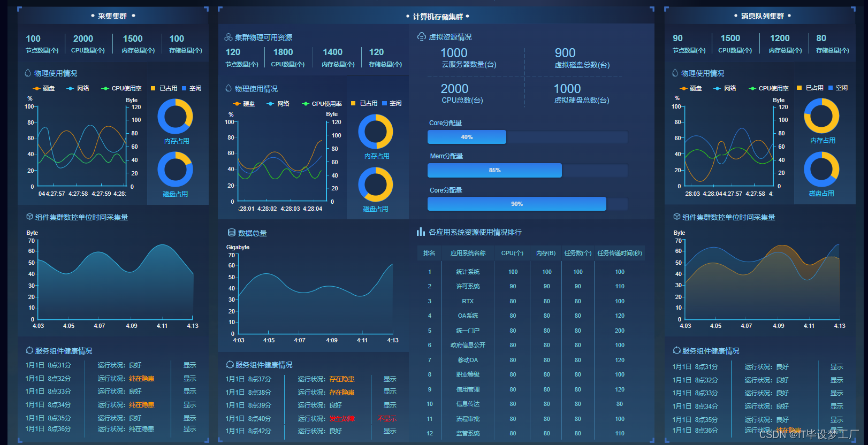Click the cloud icon beside 虚拟资源情况
The width and height of the screenshot is (868, 445).
click(422, 36)
